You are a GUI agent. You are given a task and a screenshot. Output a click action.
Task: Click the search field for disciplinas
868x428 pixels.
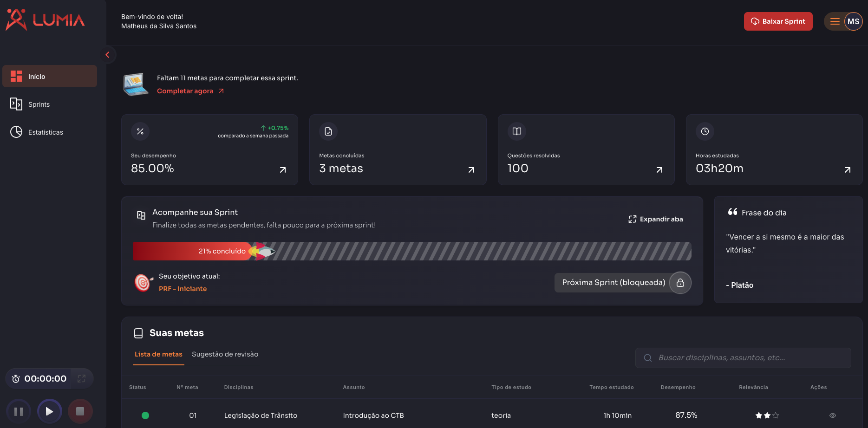click(743, 358)
